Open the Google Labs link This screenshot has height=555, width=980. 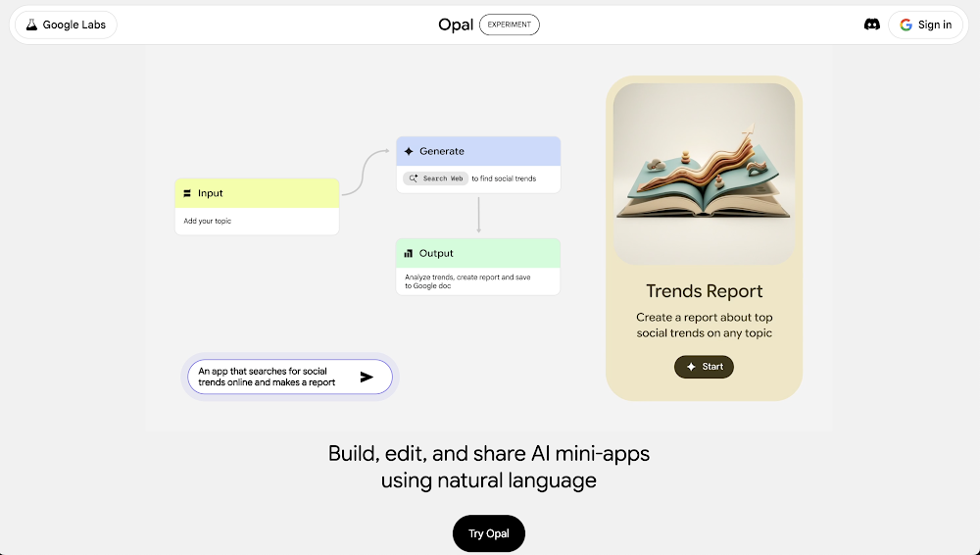(66, 25)
